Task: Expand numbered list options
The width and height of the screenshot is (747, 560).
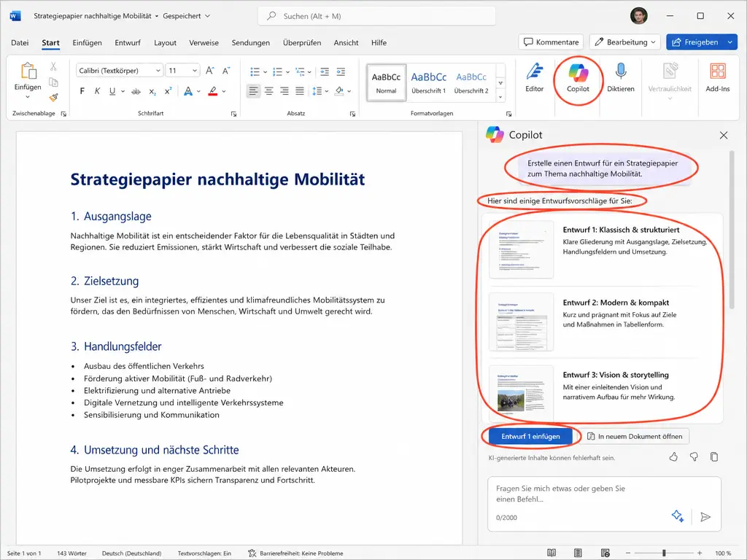Action: [x=287, y=72]
